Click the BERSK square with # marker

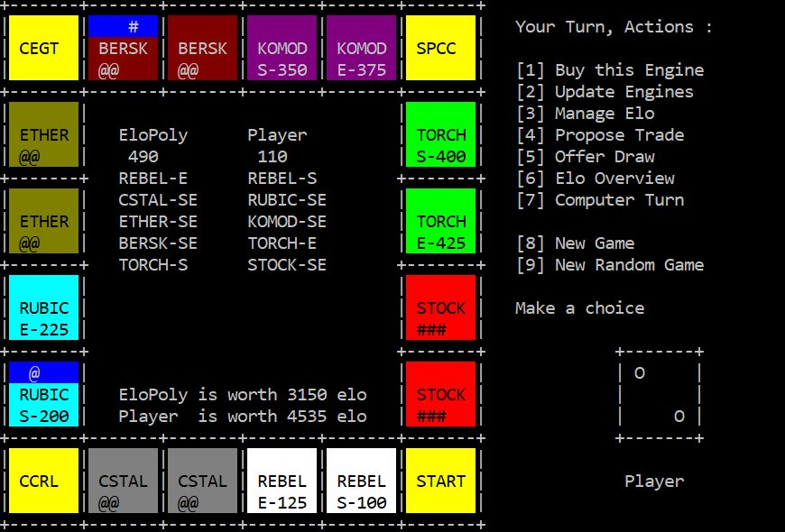click(123, 48)
